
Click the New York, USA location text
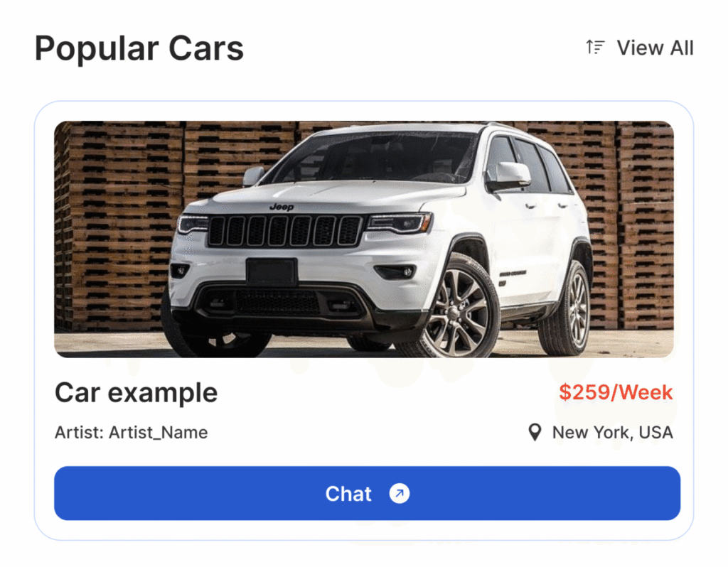[612, 433]
